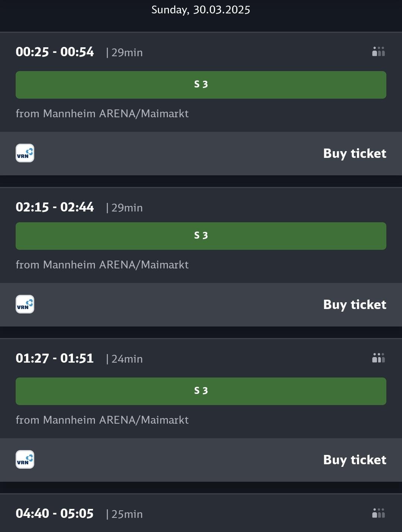Select S 3 bar of 01:27 connection
The width and height of the screenshot is (402, 532).
201,391
